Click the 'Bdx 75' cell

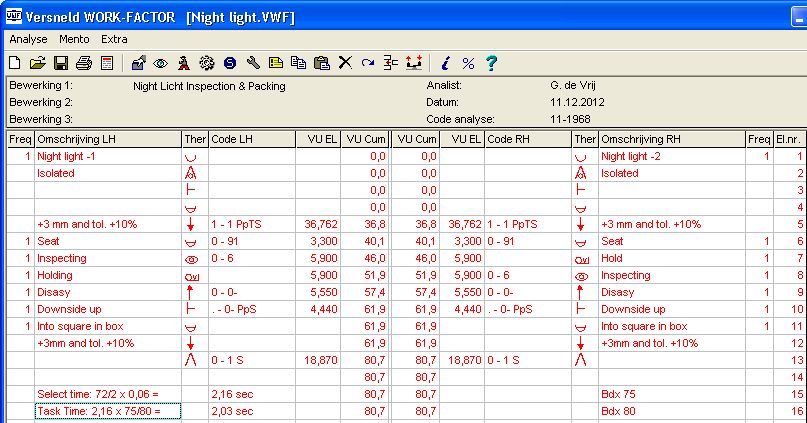pos(672,394)
